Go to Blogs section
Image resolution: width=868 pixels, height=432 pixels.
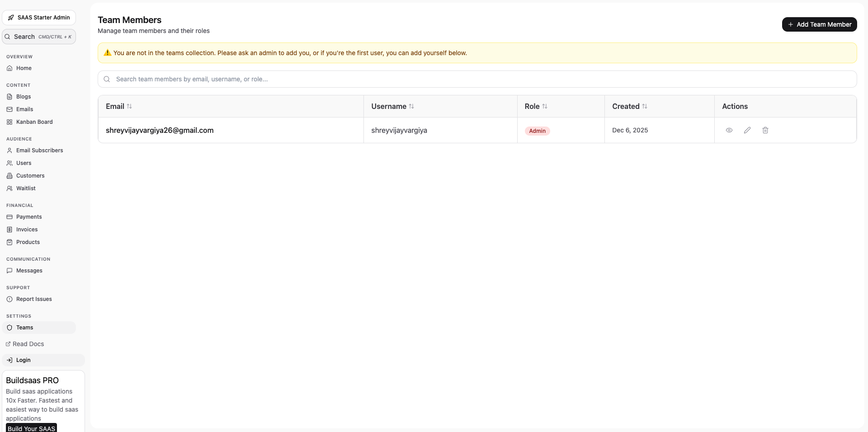click(39, 97)
